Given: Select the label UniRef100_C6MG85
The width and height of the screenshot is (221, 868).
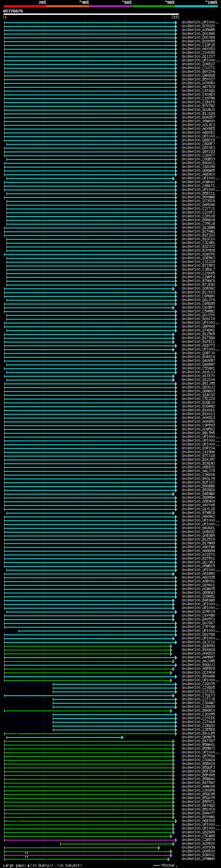Looking at the screenshot, I should (198, 304).
